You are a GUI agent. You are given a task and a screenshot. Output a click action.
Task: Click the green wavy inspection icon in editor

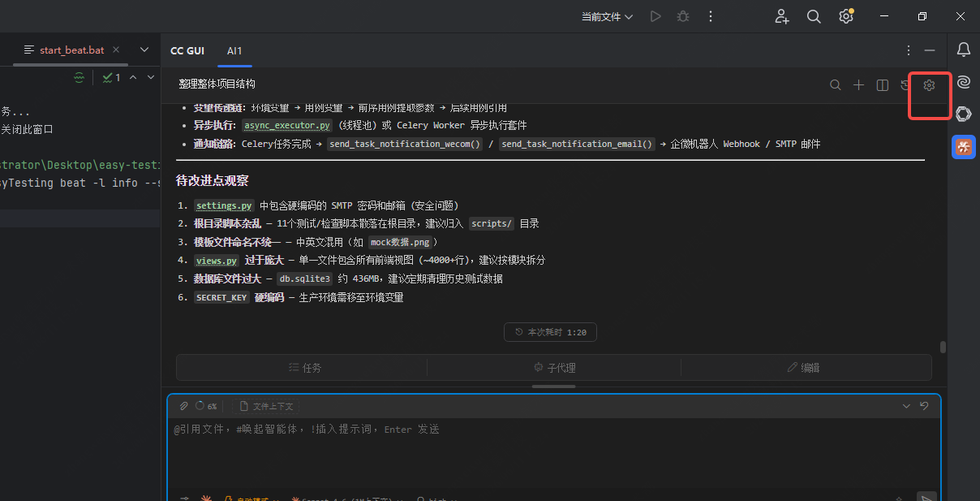click(79, 78)
